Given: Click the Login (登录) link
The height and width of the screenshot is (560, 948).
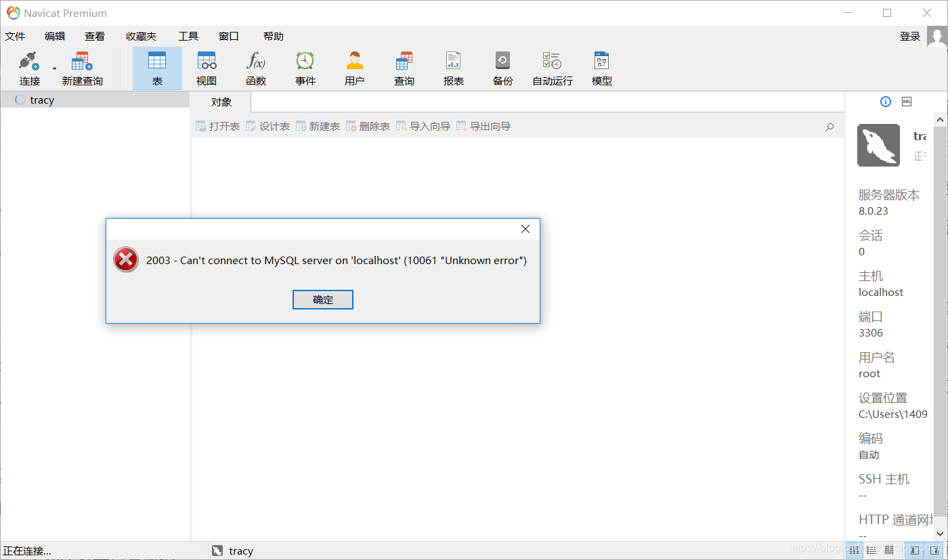Looking at the screenshot, I should pos(910,37).
